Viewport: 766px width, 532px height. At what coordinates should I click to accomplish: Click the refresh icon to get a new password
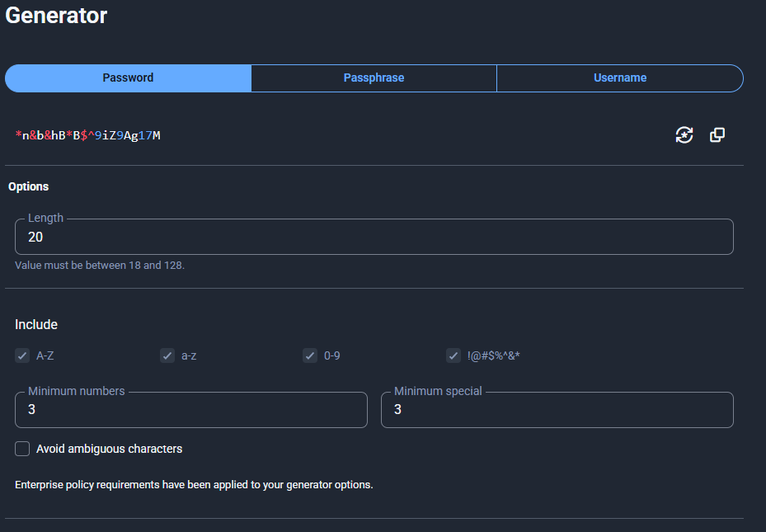pos(684,135)
